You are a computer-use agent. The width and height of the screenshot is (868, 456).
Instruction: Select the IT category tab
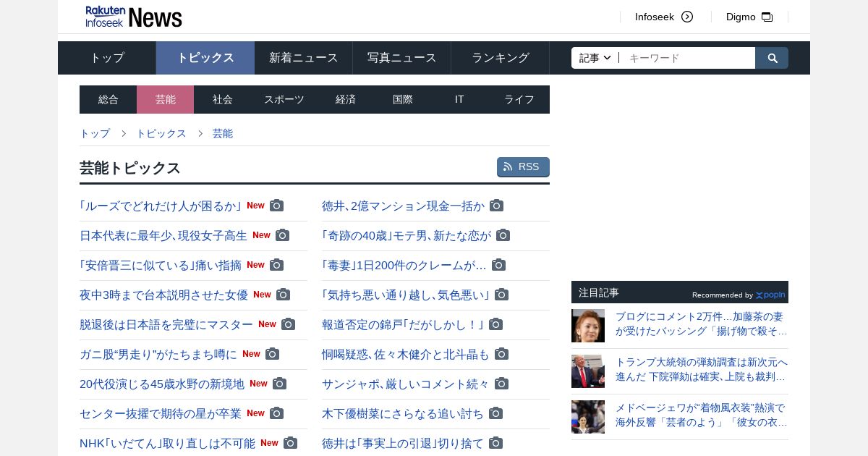coord(459,99)
